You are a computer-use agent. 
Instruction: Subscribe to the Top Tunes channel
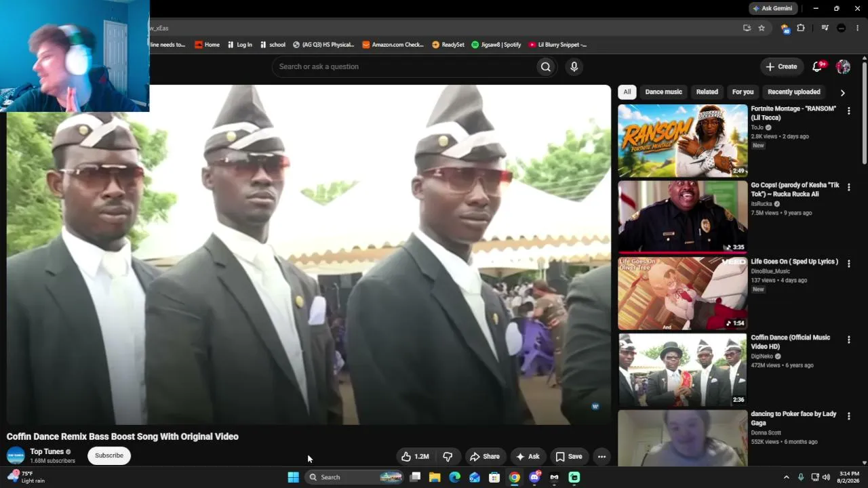tap(109, 455)
